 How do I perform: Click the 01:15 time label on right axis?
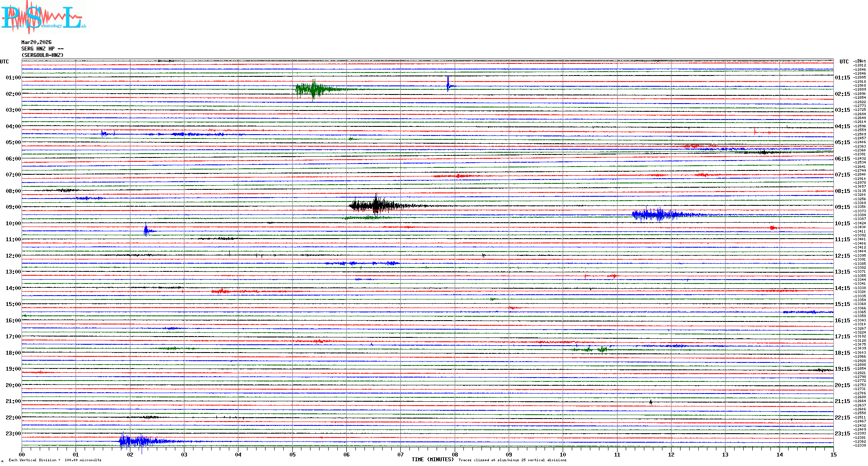(842, 78)
